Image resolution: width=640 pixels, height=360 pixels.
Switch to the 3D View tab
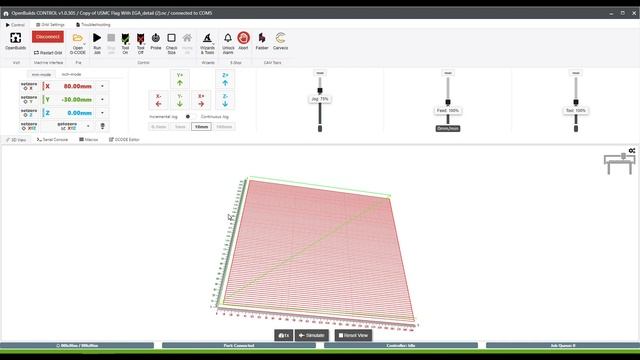(x=16, y=140)
